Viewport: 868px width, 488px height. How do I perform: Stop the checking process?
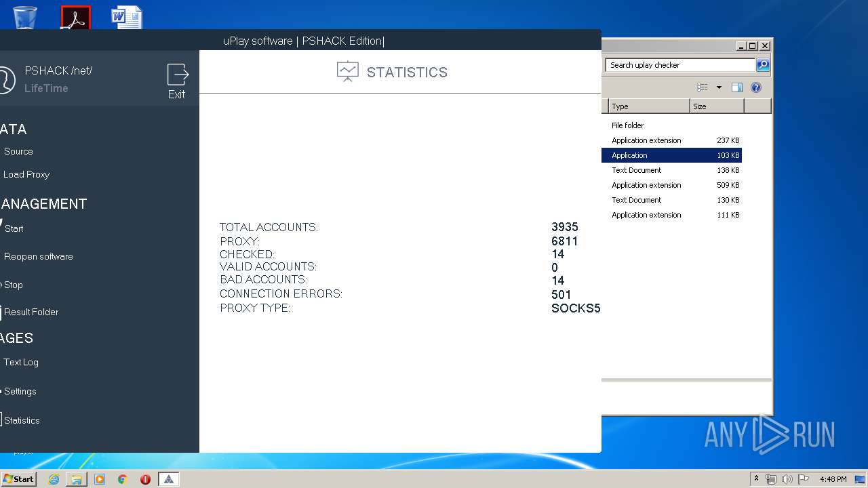14,285
